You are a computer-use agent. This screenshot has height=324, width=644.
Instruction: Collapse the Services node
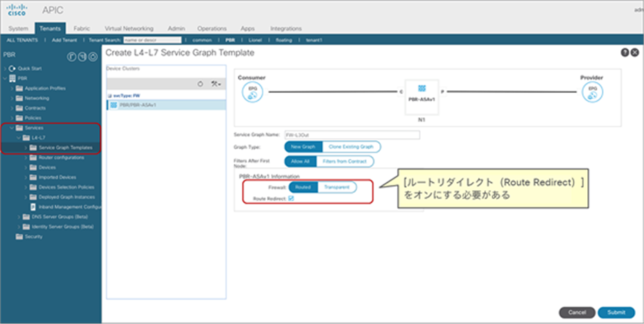point(12,128)
